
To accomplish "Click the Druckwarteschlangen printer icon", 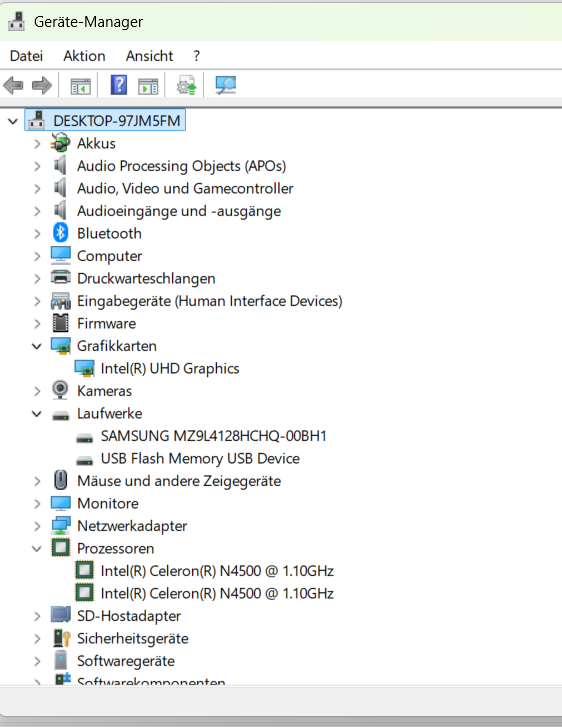I will point(61,277).
